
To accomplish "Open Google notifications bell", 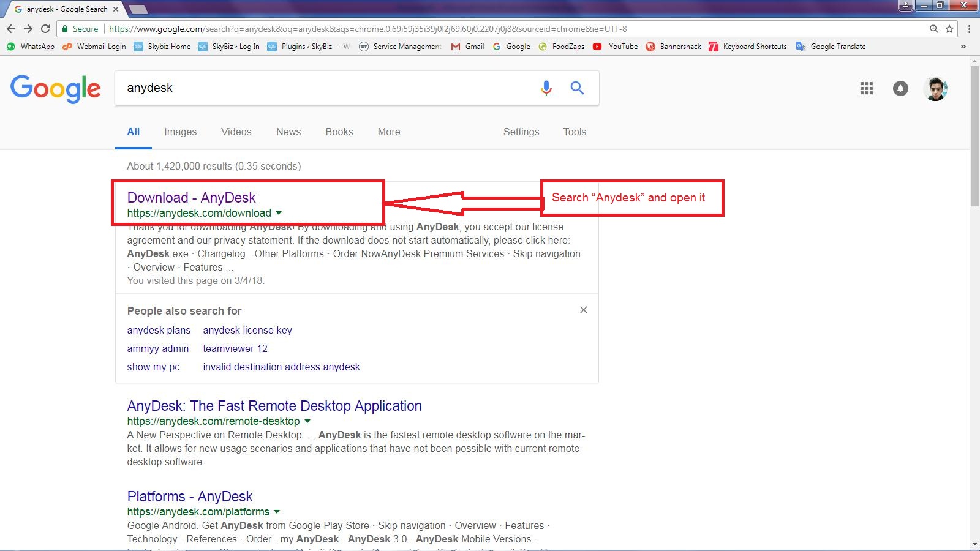I will point(900,89).
